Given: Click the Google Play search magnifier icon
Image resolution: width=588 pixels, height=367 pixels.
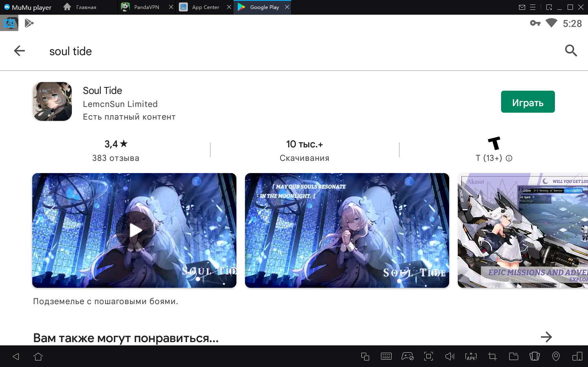Looking at the screenshot, I should coord(571,51).
